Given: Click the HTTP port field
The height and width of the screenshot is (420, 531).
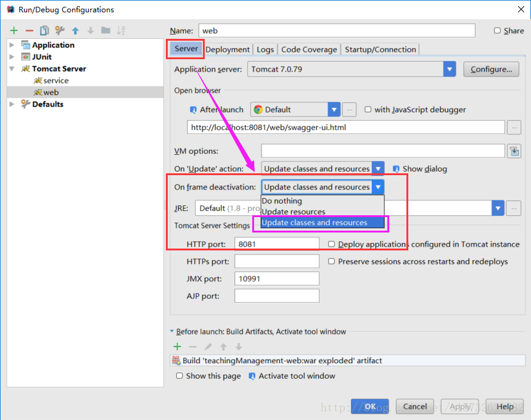Looking at the screenshot, I should click(x=277, y=244).
